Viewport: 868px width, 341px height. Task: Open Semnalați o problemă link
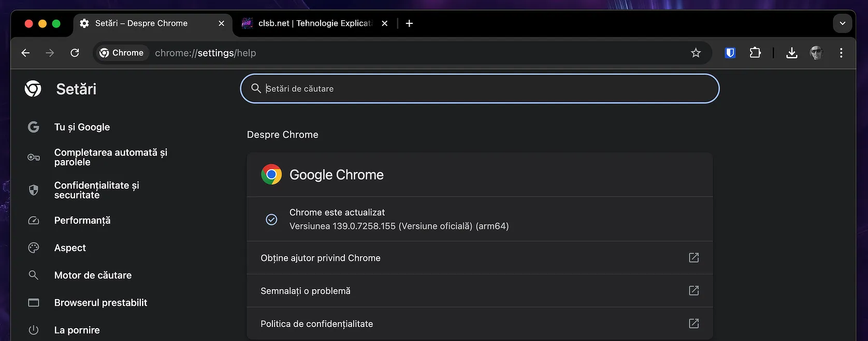[x=480, y=291]
